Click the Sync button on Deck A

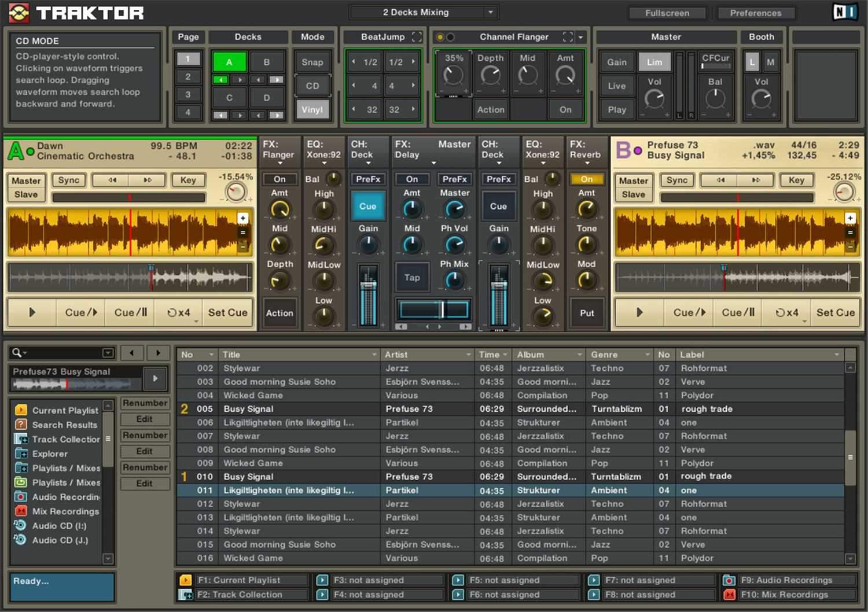coord(68,180)
